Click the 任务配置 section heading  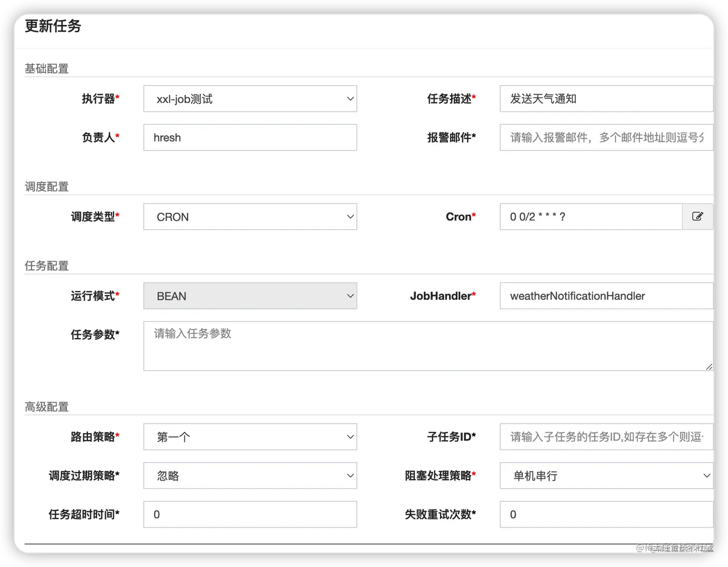[47, 266]
